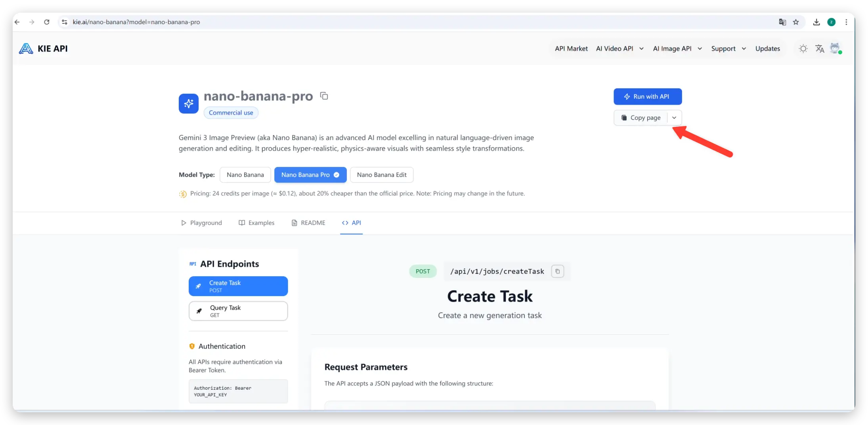Go back using the browser back arrow
Screen dimensions: 868x425
point(17,22)
